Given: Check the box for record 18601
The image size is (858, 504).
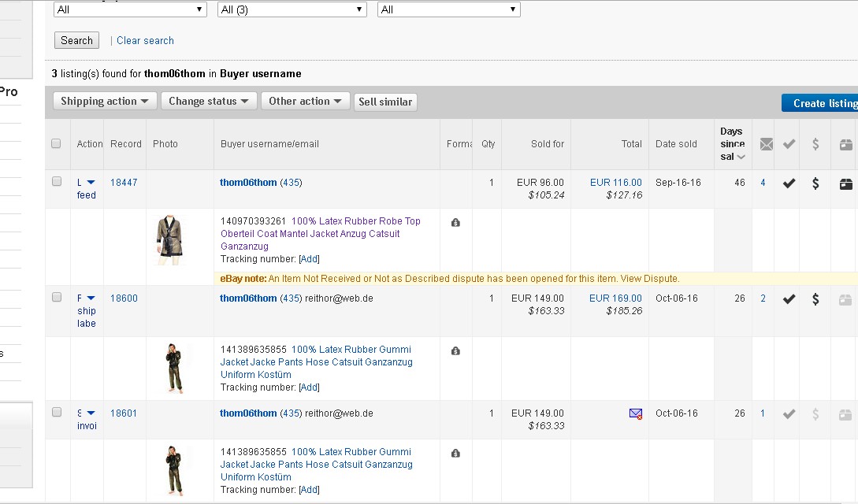Looking at the screenshot, I should pos(57,412).
